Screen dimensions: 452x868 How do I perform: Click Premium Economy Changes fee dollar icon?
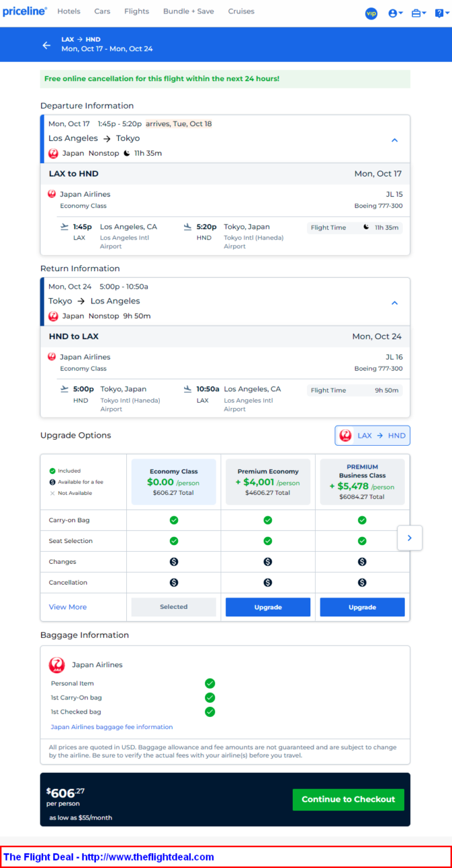click(x=268, y=562)
